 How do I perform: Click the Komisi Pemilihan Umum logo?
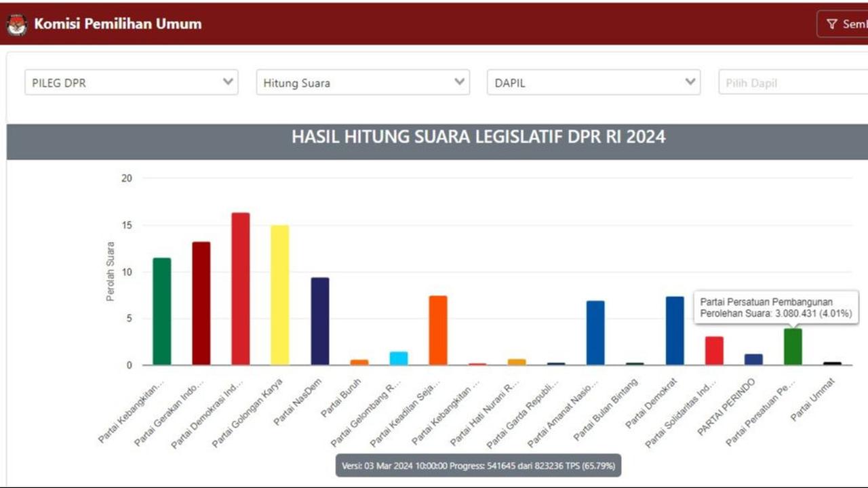point(16,24)
